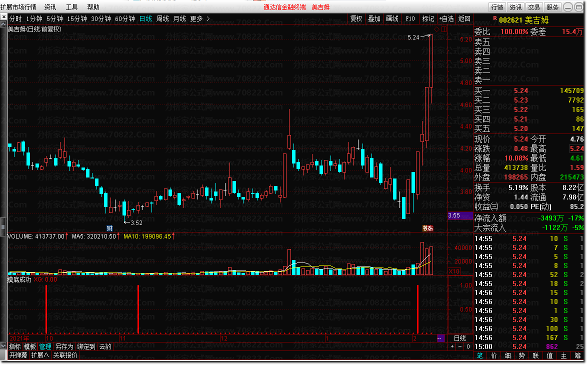Select the 联 tab

coord(535,355)
